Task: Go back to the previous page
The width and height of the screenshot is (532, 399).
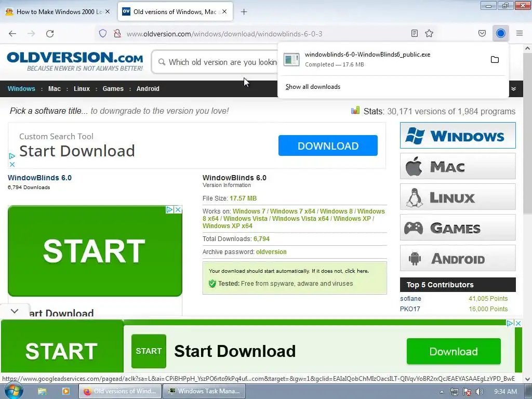Action: (x=12, y=34)
